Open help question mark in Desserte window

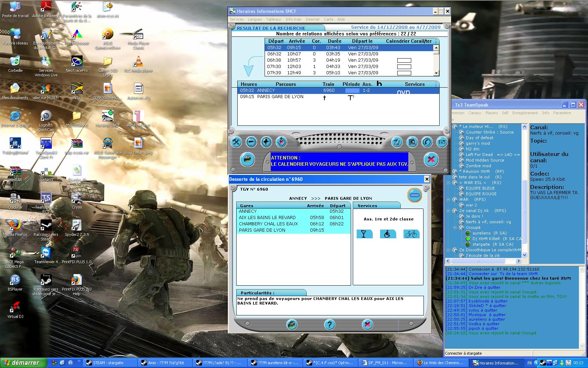click(329, 325)
